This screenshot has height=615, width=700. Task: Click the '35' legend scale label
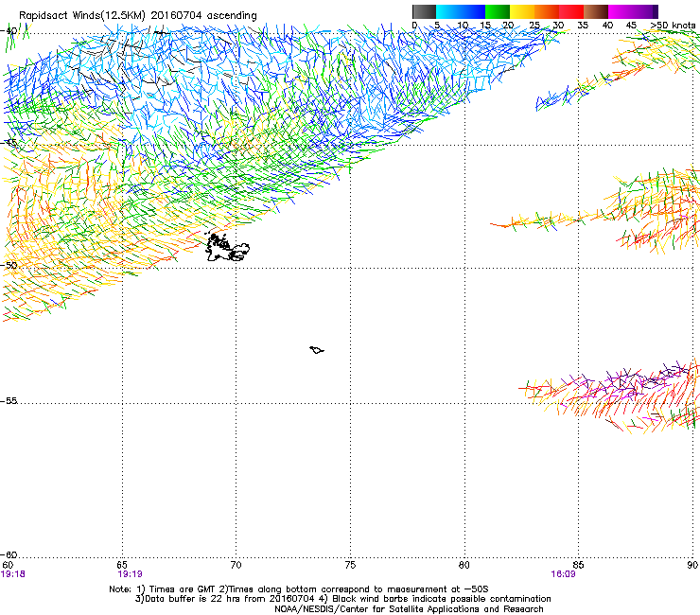[x=583, y=26]
